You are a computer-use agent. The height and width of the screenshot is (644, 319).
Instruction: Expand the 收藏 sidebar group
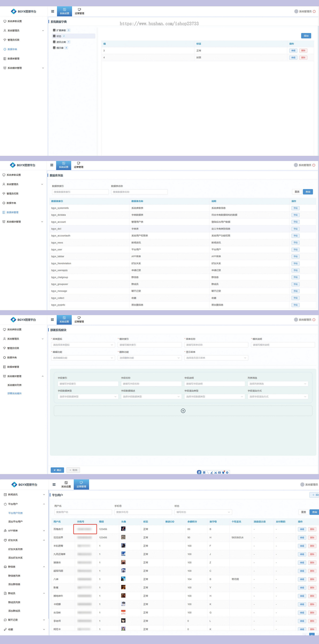coord(44,629)
